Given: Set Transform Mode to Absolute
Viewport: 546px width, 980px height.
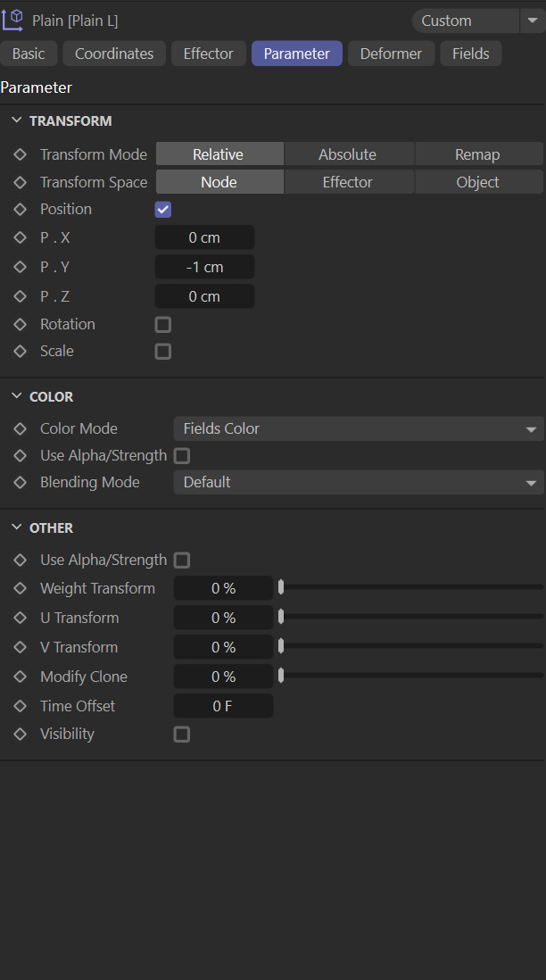Looking at the screenshot, I should click(x=347, y=154).
